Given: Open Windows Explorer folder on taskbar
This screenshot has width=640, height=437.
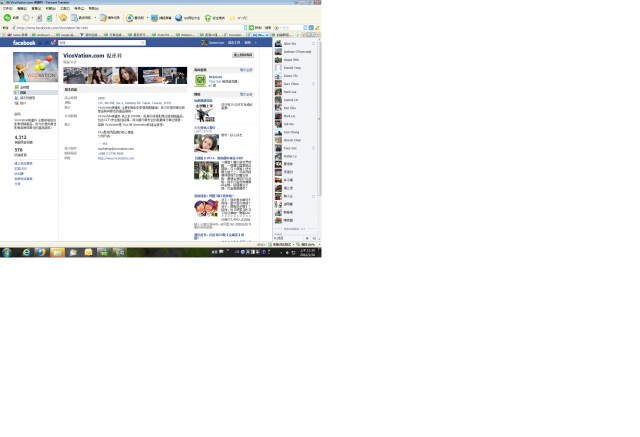Looking at the screenshot, I should pyautogui.click(x=57, y=253).
